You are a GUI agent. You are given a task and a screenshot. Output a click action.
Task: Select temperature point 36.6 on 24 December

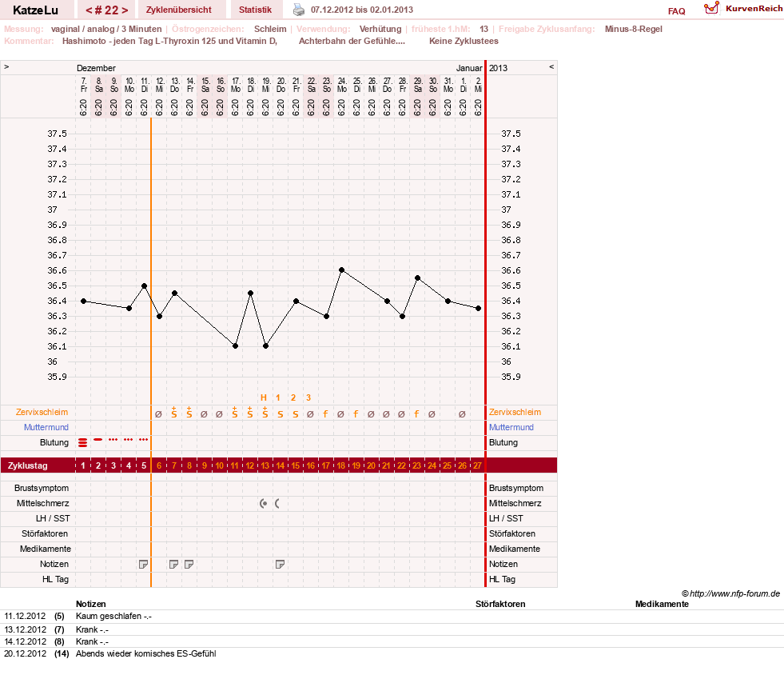click(x=341, y=270)
